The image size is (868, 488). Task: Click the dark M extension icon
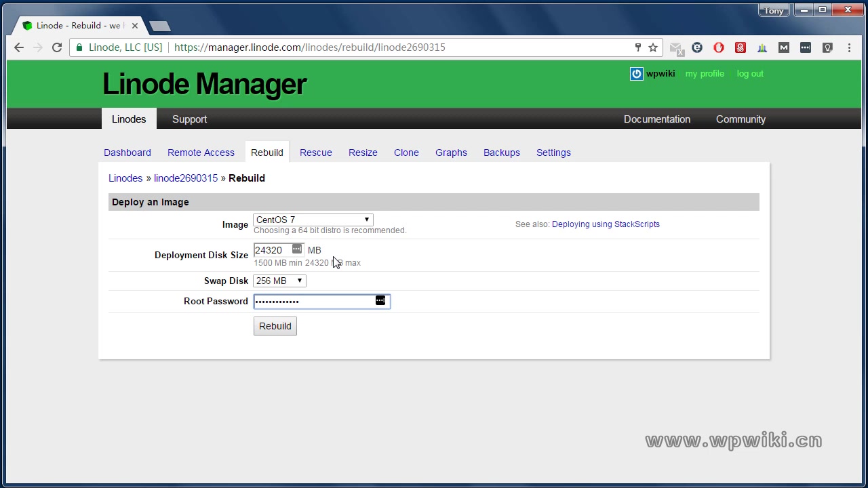(784, 47)
